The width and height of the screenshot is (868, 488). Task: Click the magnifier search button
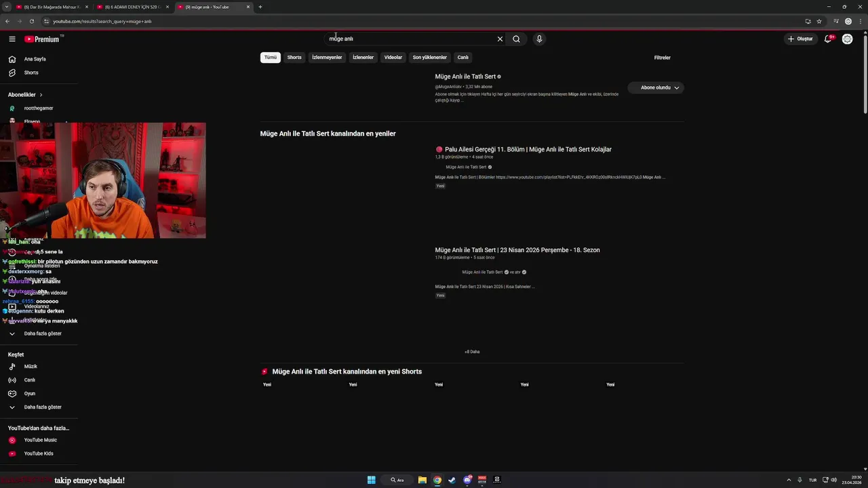(516, 39)
